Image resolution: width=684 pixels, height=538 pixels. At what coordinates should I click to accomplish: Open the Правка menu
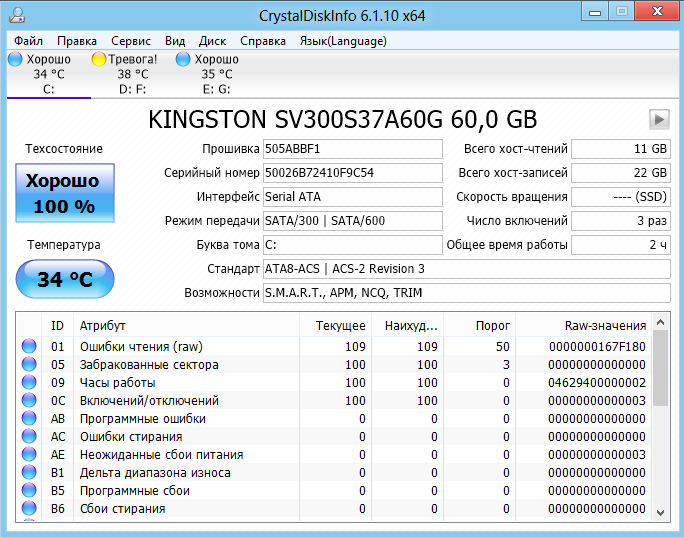[x=77, y=41]
